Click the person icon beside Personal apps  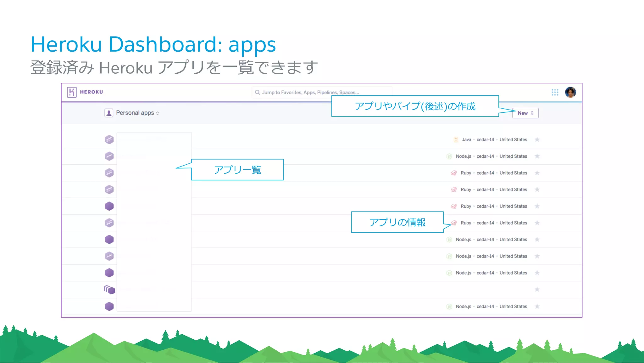pos(109,113)
